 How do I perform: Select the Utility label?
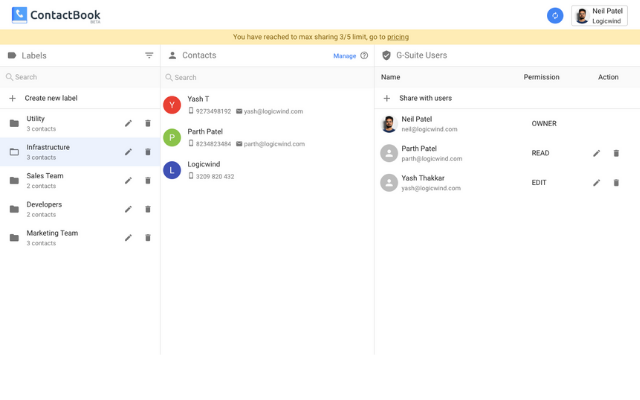(80, 123)
